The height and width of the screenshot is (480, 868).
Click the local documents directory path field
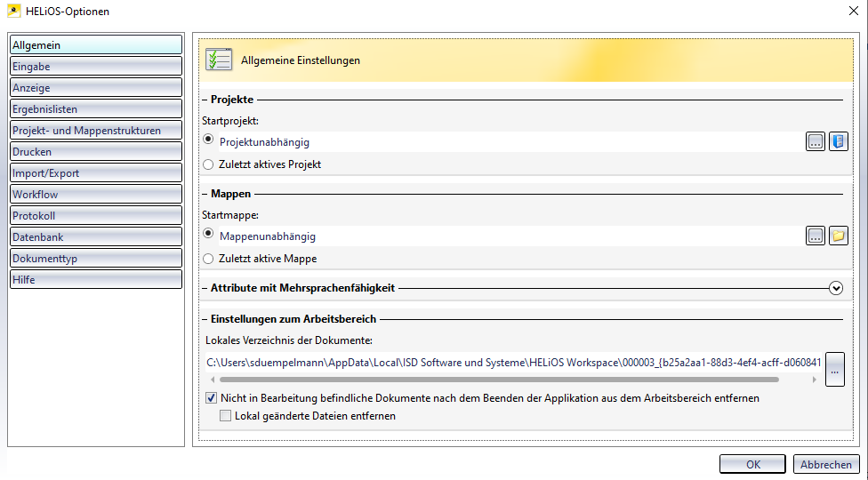click(x=514, y=363)
